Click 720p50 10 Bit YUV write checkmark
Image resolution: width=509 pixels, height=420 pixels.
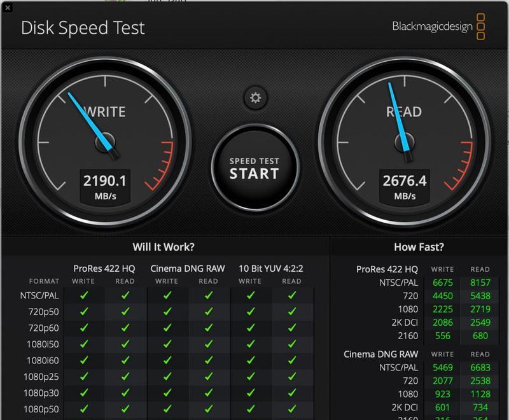pyautogui.click(x=250, y=312)
